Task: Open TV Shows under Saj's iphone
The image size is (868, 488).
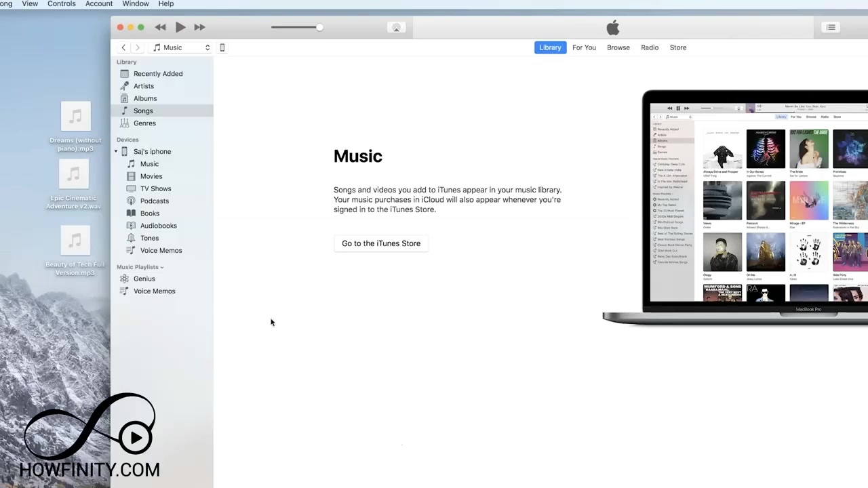Action: 163,188
